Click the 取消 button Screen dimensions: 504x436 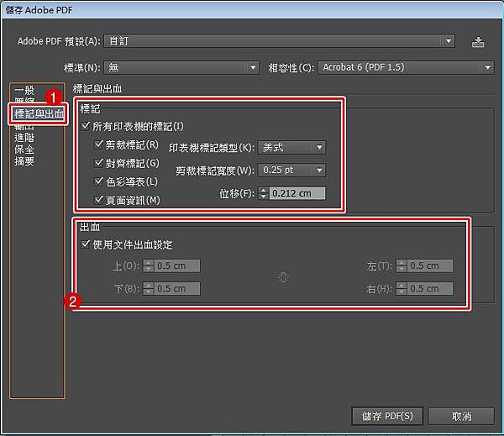point(461,416)
